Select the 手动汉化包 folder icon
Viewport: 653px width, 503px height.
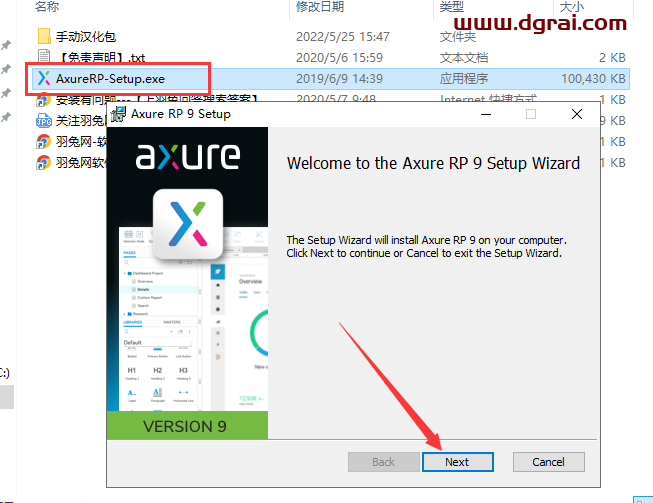click(x=44, y=36)
